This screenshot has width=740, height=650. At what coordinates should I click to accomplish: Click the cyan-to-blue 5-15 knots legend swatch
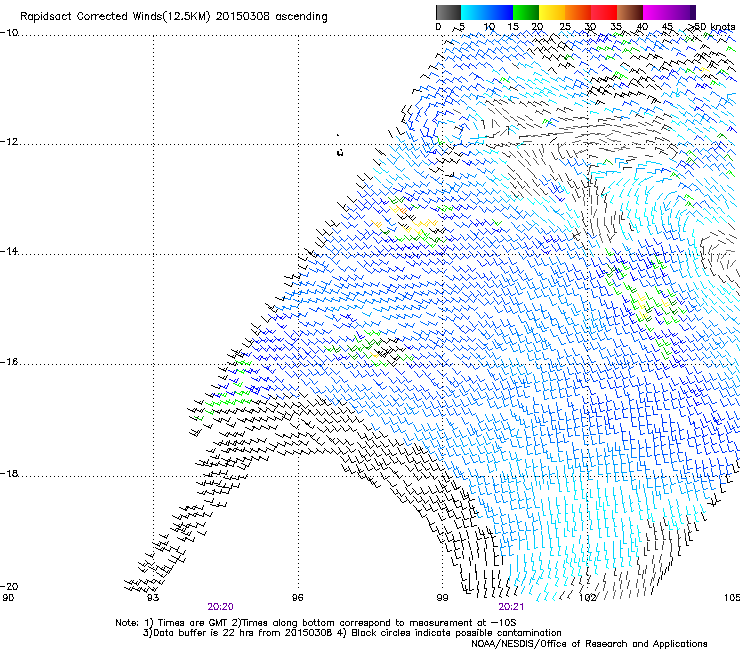tap(487, 12)
